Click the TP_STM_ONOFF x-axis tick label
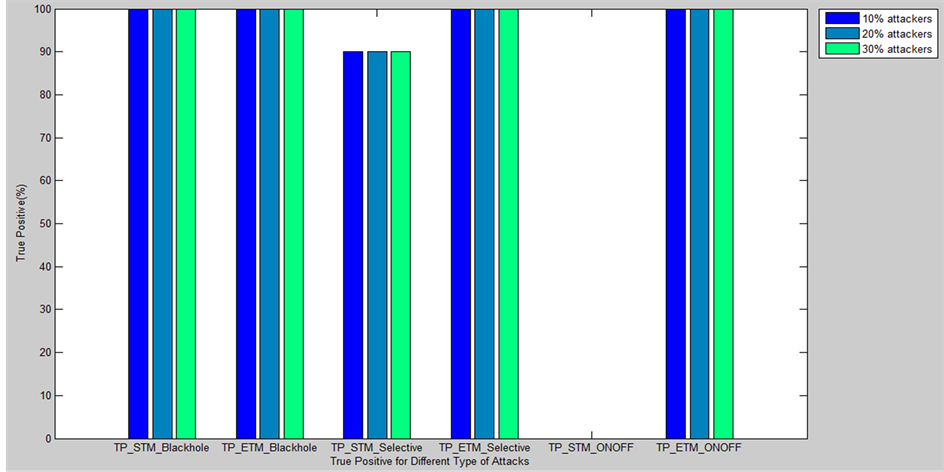944x472 pixels. (x=592, y=448)
